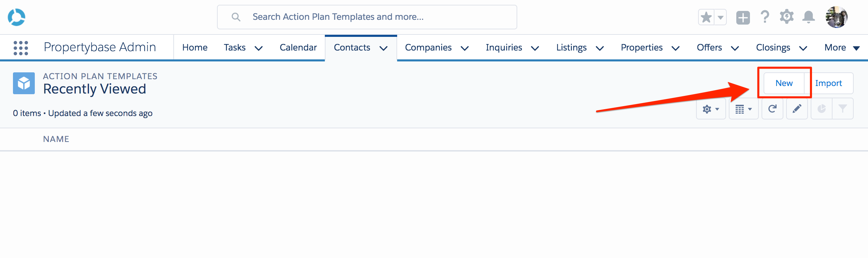Edit list inline with pencil icon
The width and height of the screenshot is (868, 258).
click(797, 109)
